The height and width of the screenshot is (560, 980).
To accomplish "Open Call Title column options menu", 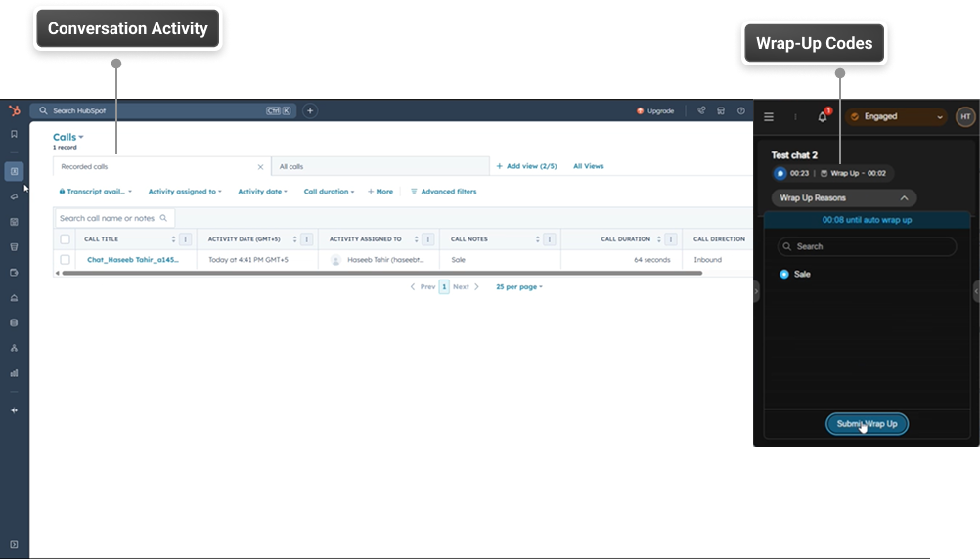I will (x=185, y=239).
